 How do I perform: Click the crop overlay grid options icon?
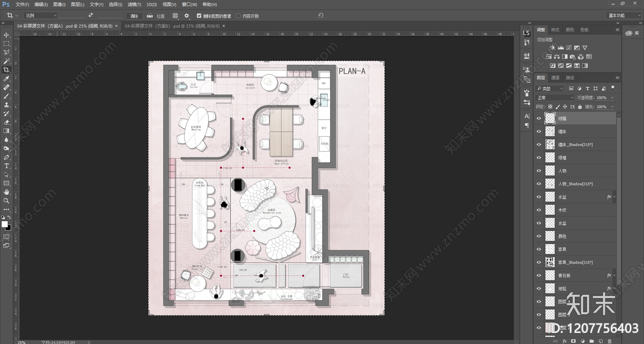[175, 16]
